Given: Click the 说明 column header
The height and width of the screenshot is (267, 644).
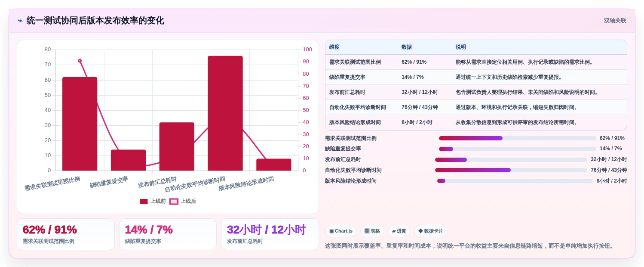Looking at the screenshot, I should click(461, 47).
